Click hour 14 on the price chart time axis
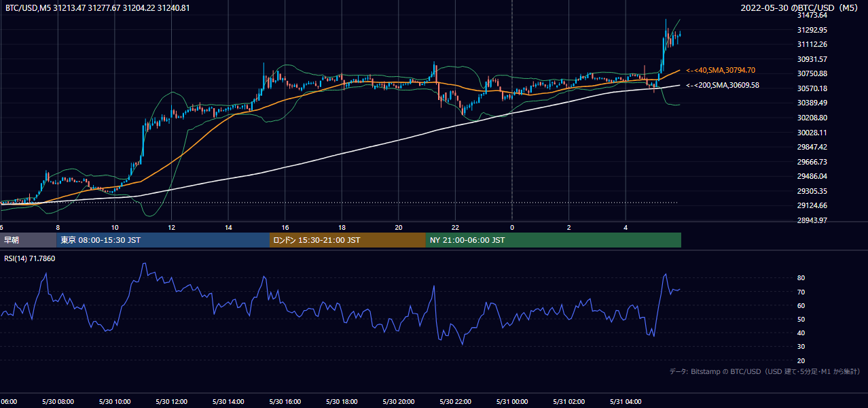 coord(228,228)
